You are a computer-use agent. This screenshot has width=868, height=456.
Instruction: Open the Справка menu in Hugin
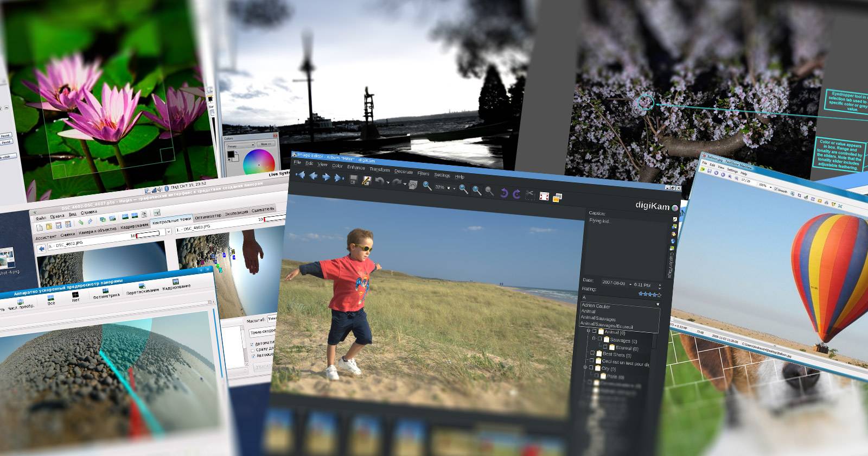point(90,212)
